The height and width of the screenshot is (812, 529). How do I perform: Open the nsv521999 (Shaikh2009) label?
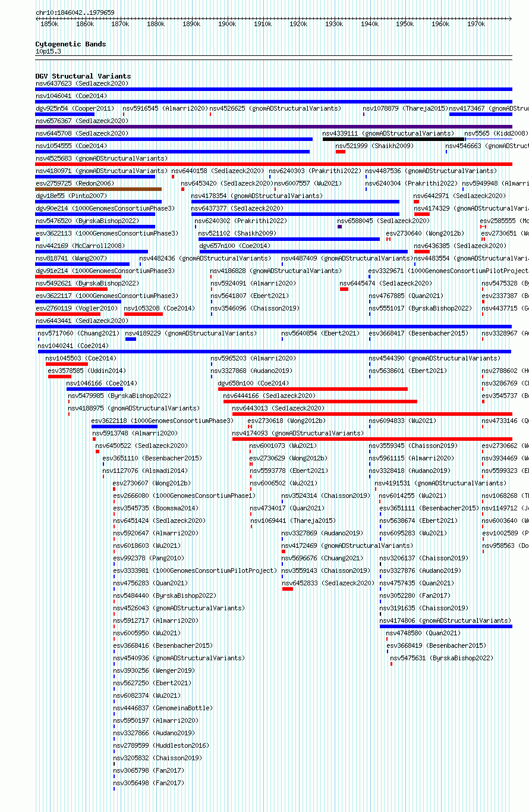(x=374, y=146)
